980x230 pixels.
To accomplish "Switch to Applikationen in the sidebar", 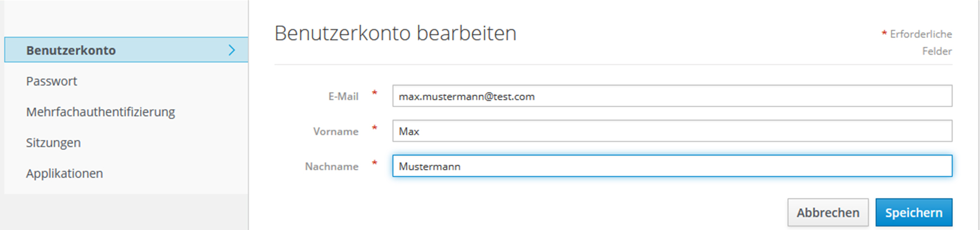I will point(64,174).
